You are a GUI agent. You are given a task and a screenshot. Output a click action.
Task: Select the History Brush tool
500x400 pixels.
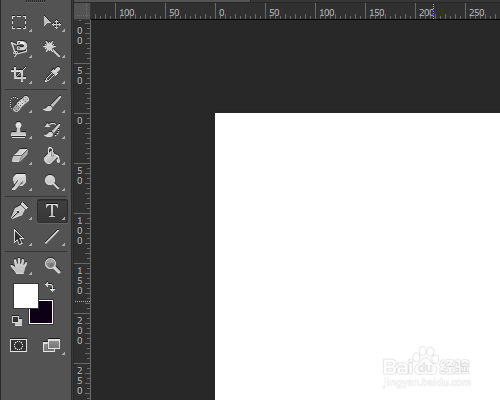tap(52, 130)
